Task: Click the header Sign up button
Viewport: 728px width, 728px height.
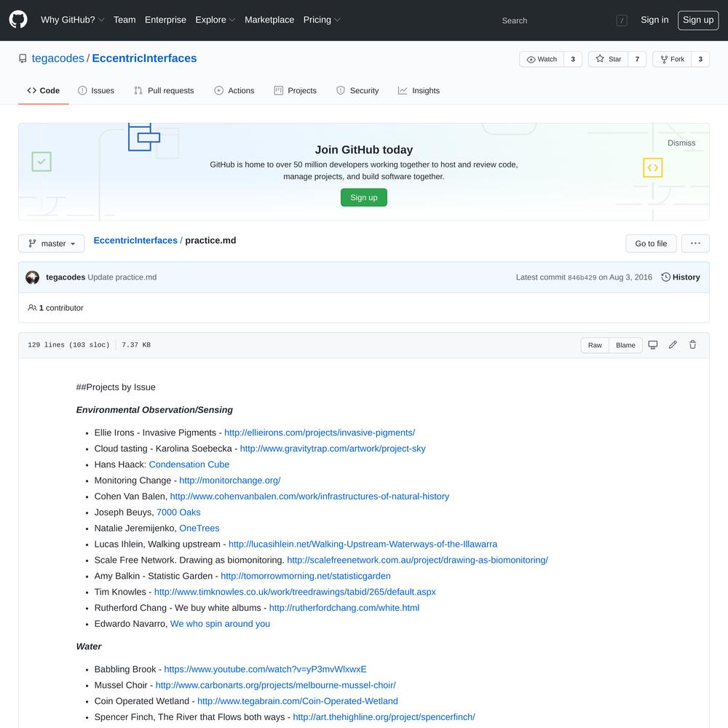Action: click(698, 20)
